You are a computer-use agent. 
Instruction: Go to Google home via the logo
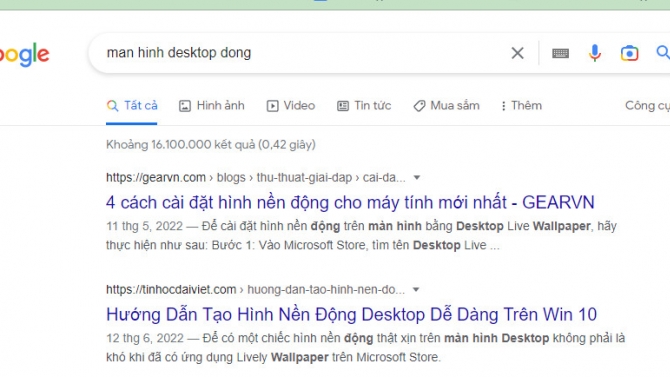pos(24,54)
